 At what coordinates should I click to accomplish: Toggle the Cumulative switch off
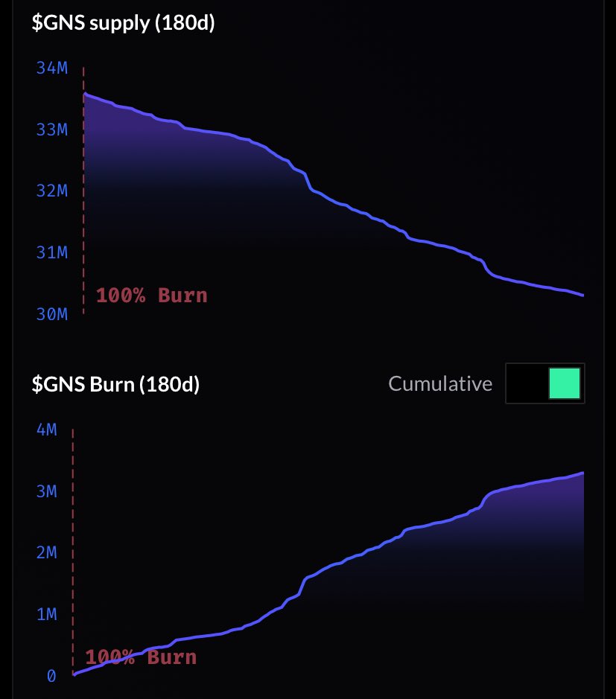point(544,383)
